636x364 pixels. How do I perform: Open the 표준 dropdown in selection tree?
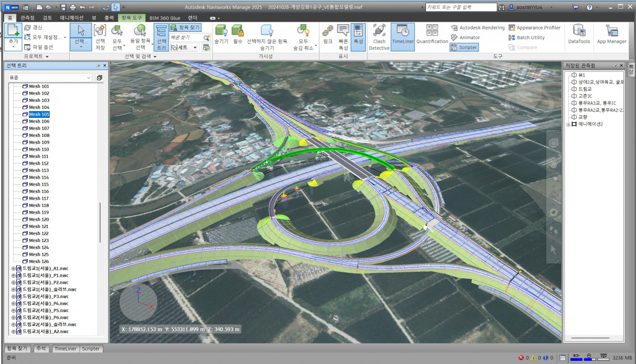pos(50,78)
